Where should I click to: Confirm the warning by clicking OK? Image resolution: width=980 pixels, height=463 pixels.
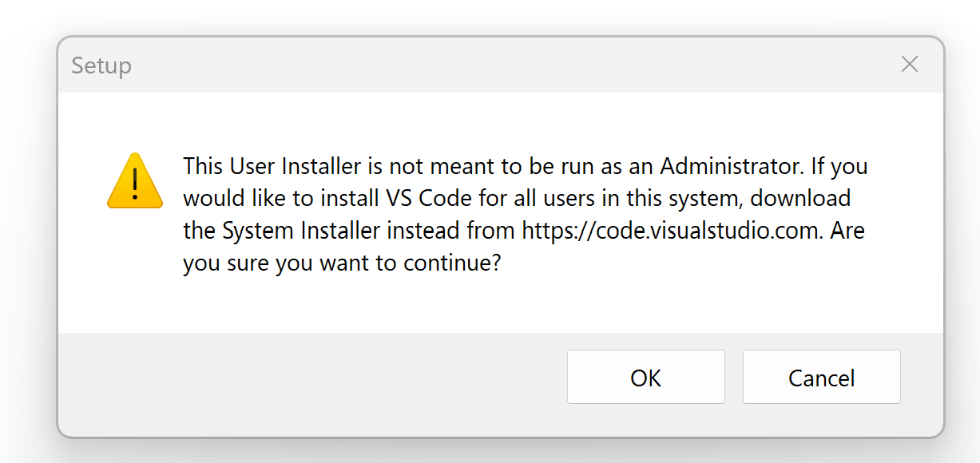pyautogui.click(x=645, y=376)
